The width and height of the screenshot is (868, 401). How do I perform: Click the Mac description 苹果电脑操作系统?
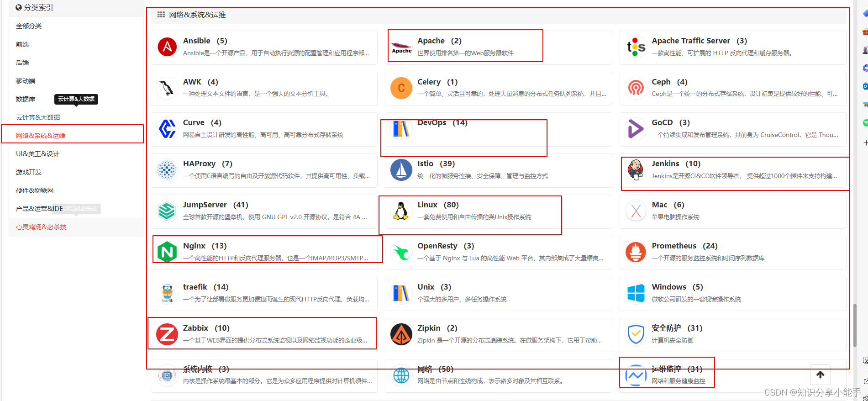(x=675, y=217)
